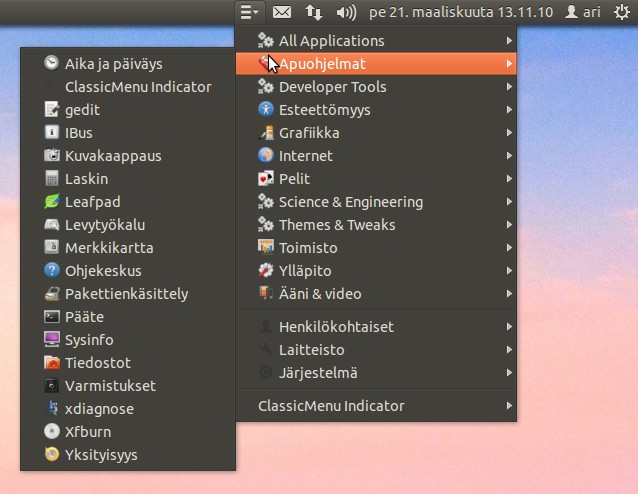Click the Developer Tools gears icon
This screenshot has width=638, height=494.
[x=266, y=86]
